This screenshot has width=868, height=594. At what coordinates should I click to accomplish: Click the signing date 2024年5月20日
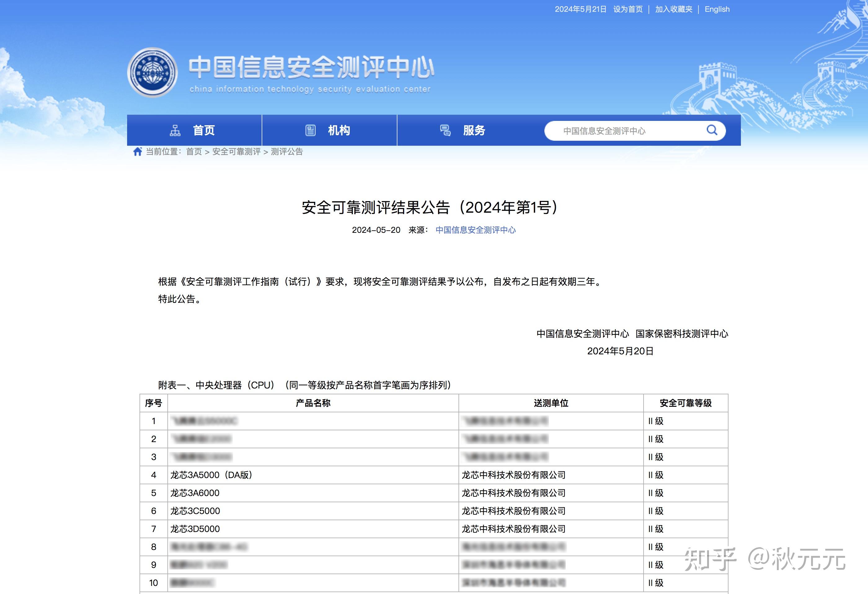coord(620,351)
